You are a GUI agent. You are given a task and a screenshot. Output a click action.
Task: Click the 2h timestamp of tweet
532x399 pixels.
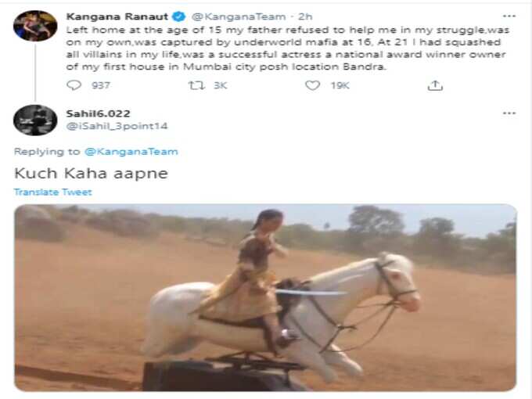305,16
